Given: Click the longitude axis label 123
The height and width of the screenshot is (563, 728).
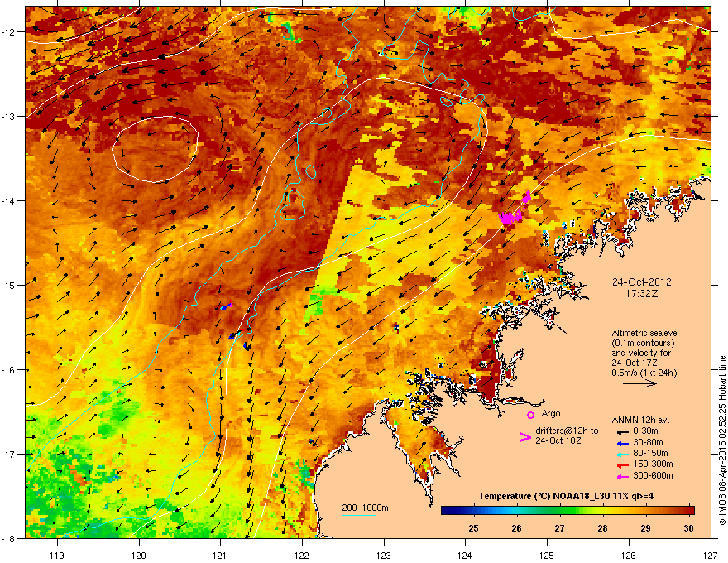Looking at the screenshot, I should 384,555.
